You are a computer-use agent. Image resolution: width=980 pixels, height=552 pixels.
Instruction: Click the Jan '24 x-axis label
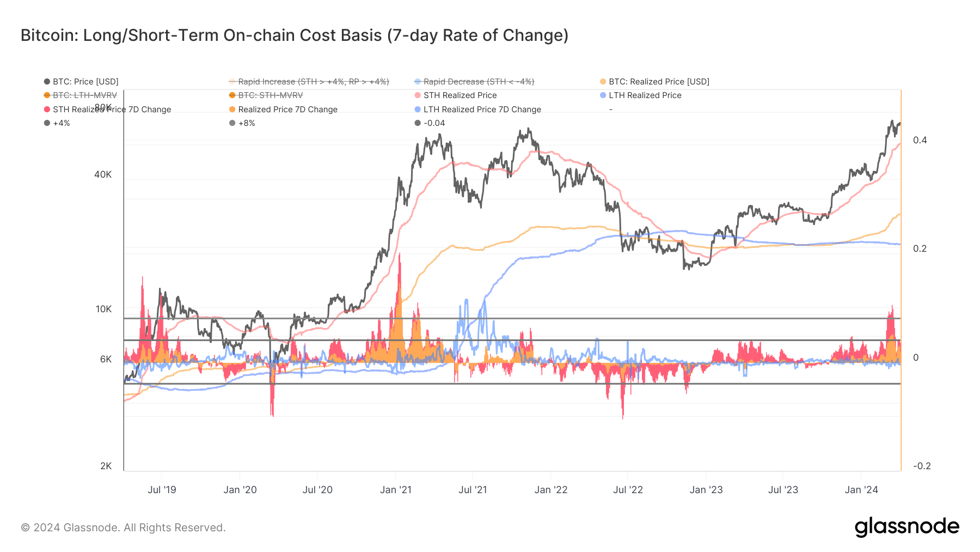[861, 490]
